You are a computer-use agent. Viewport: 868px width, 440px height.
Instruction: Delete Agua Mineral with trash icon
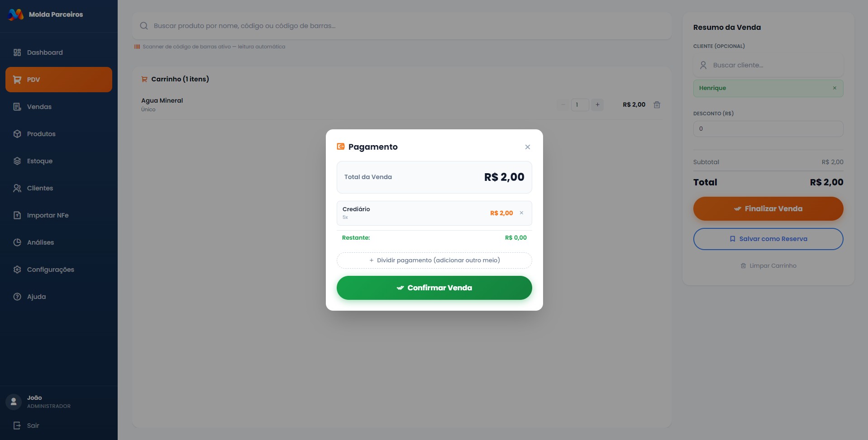tap(657, 105)
